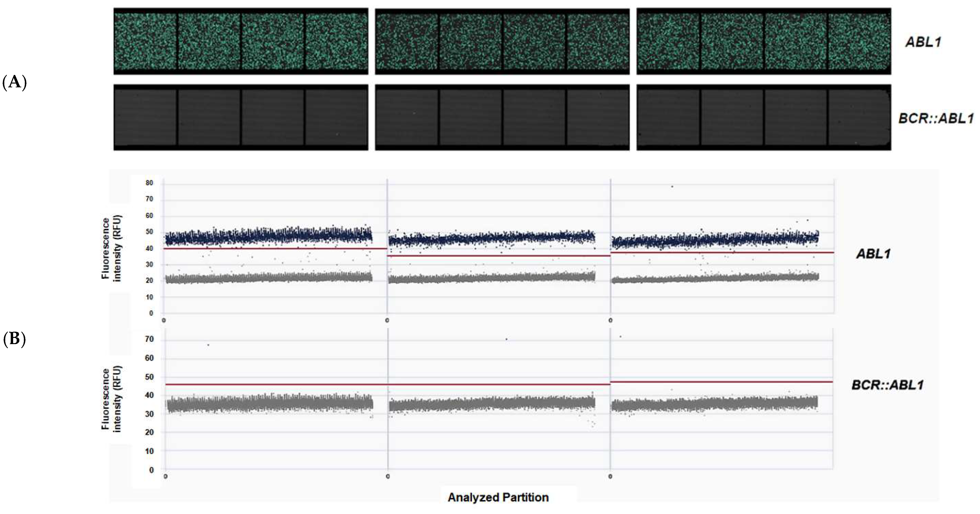Click red threshold line in first ABL1 plot
The height and width of the screenshot is (514, 980).
[x=274, y=248]
